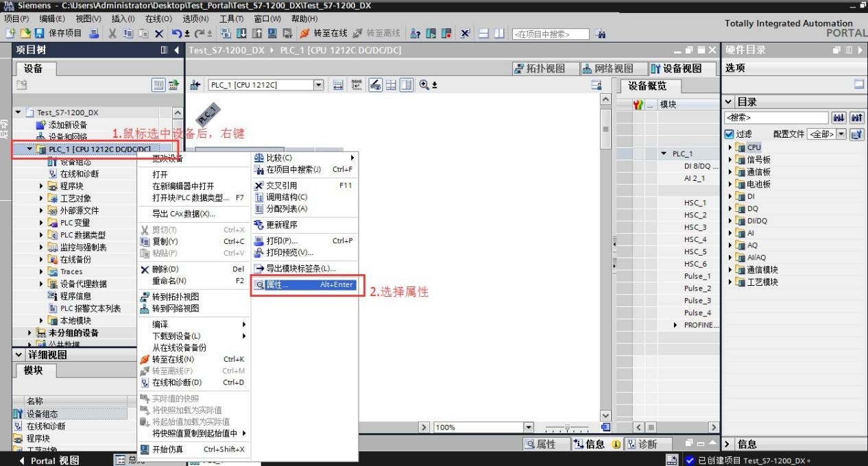This screenshot has height=466, width=868.
Task: Toggle the 过滤 filter checkbox
Action: 730,134
